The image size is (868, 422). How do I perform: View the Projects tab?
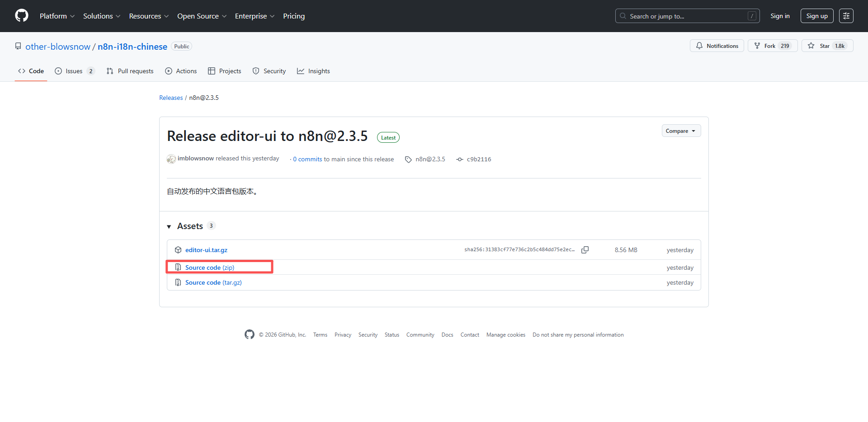tap(224, 71)
